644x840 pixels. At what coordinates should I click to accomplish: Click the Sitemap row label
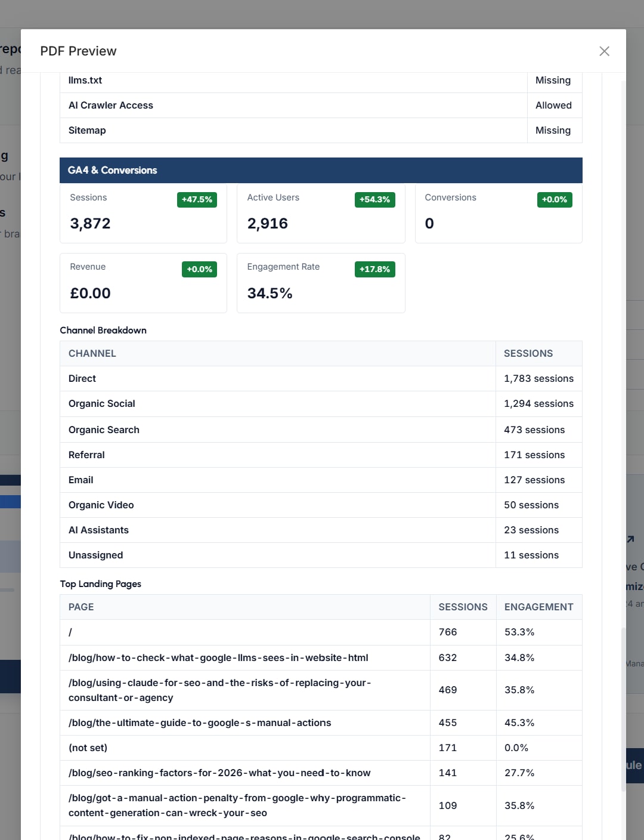[x=87, y=130]
